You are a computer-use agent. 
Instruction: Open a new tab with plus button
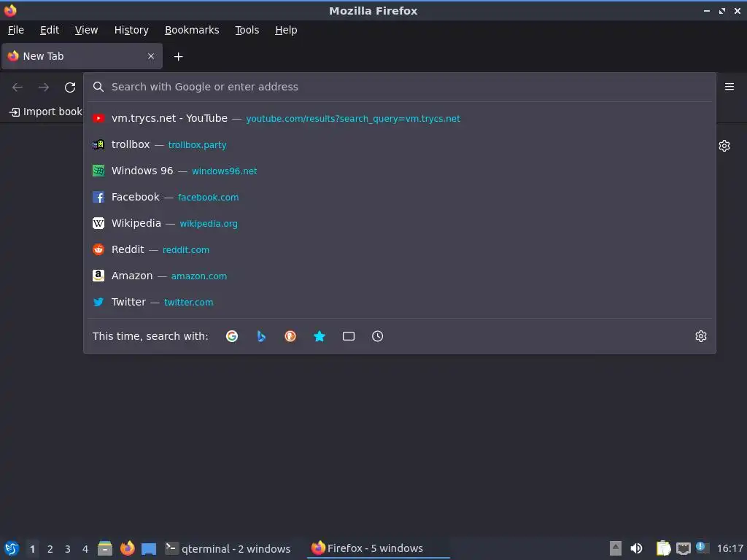(178, 57)
